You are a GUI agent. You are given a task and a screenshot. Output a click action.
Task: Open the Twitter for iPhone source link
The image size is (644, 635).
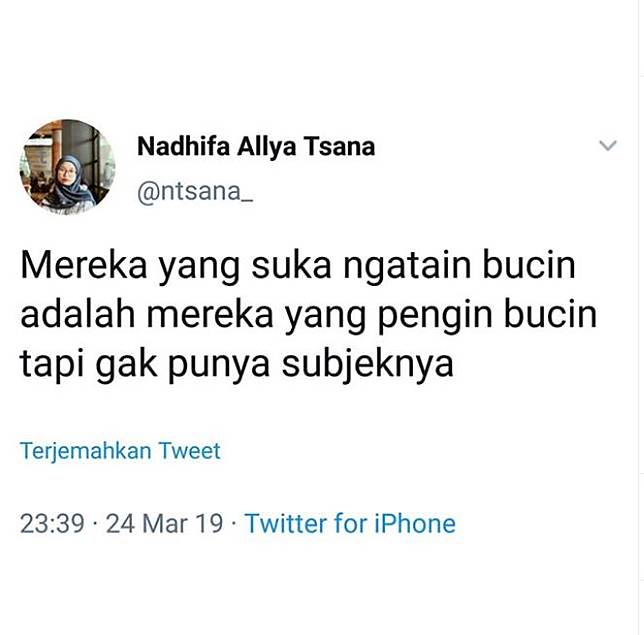(350, 524)
